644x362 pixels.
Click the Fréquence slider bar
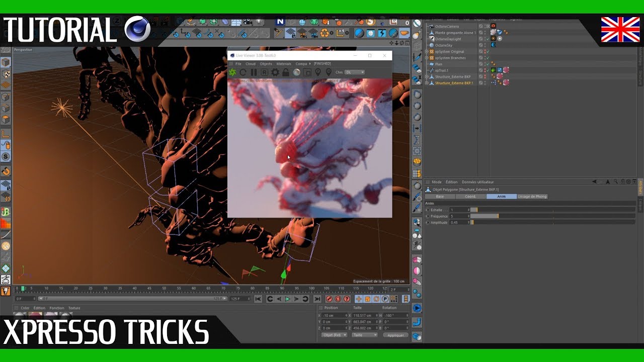552,216
